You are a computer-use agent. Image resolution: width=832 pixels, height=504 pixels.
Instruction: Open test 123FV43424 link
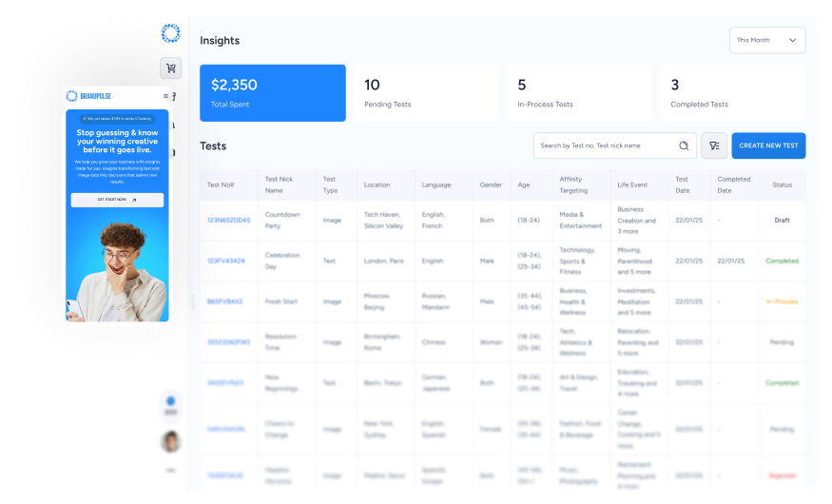(226, 261)
